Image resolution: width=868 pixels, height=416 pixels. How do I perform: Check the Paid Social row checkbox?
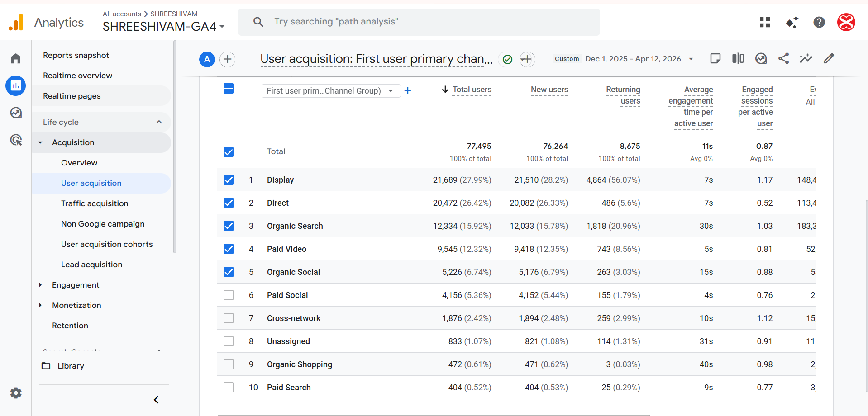(x=229, y=295)
